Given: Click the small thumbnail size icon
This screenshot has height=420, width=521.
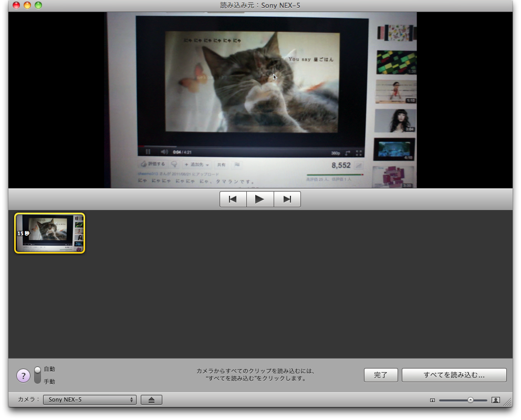Looking at the screenshot, I should click(x=432, y=401).
